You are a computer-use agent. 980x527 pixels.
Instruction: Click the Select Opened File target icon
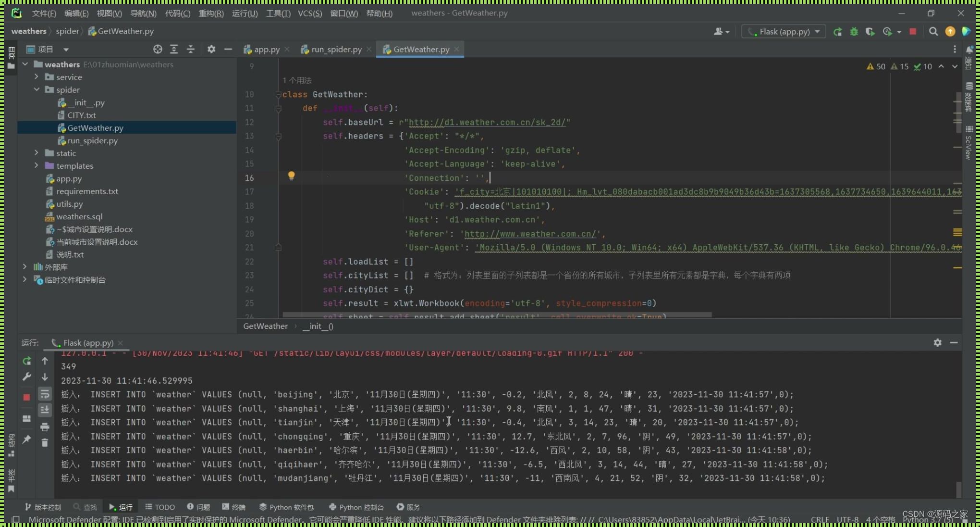[158, 49]
